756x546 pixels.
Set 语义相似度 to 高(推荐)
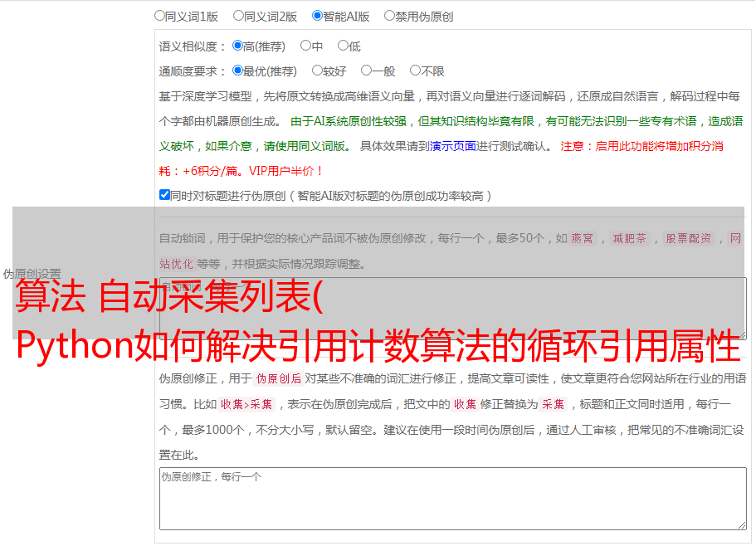[x=237, y=46]
